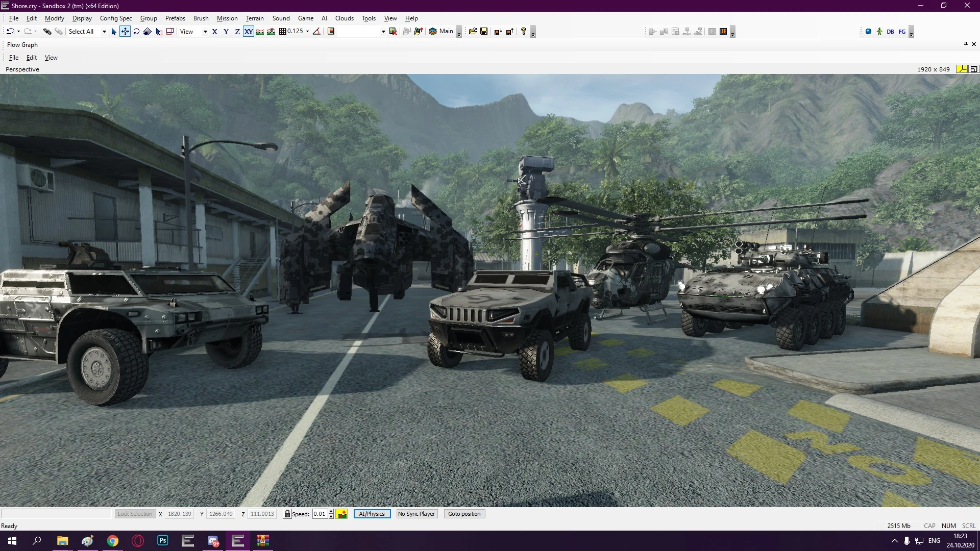Open the Select All filter dropdown
Screen dimensions: 980x551
87,31
